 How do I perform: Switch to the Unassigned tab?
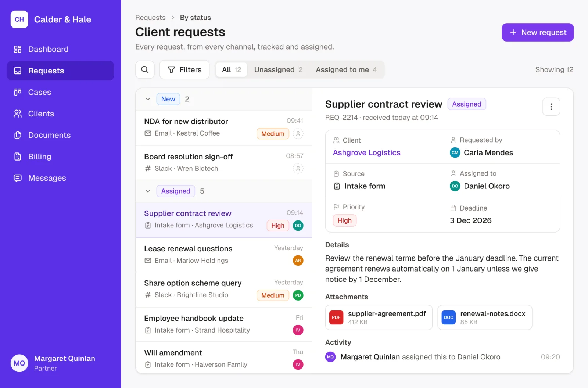click(278, 70)
